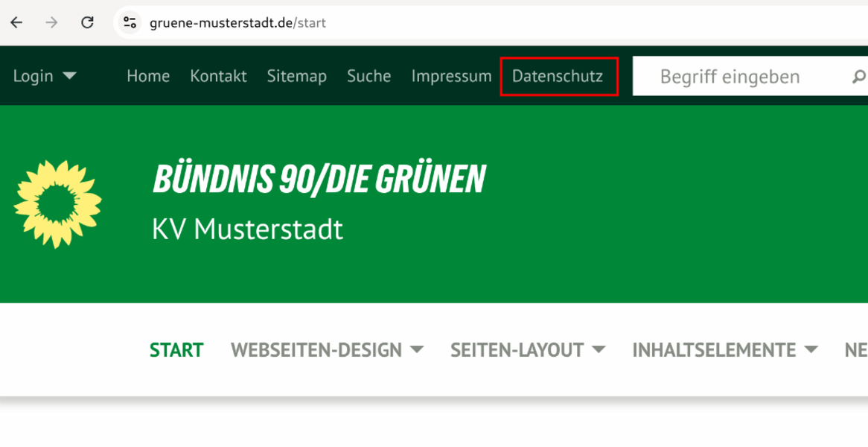The image size is (868, 447).
Task: Click the 'KV Musterstadt' subtitle
Action: pos(247,229)
